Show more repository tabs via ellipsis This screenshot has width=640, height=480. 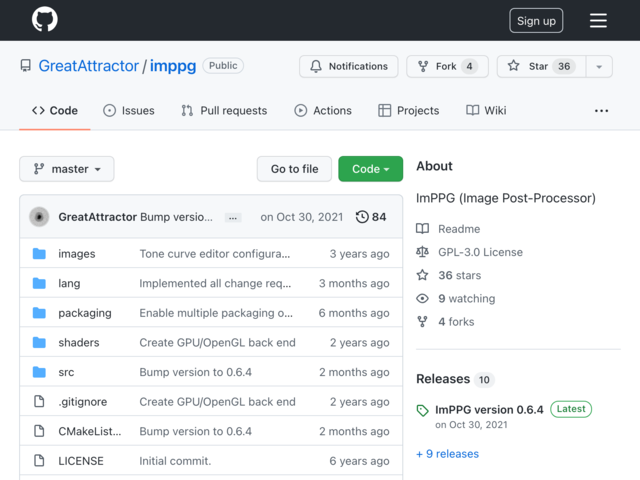coord(601,111)
